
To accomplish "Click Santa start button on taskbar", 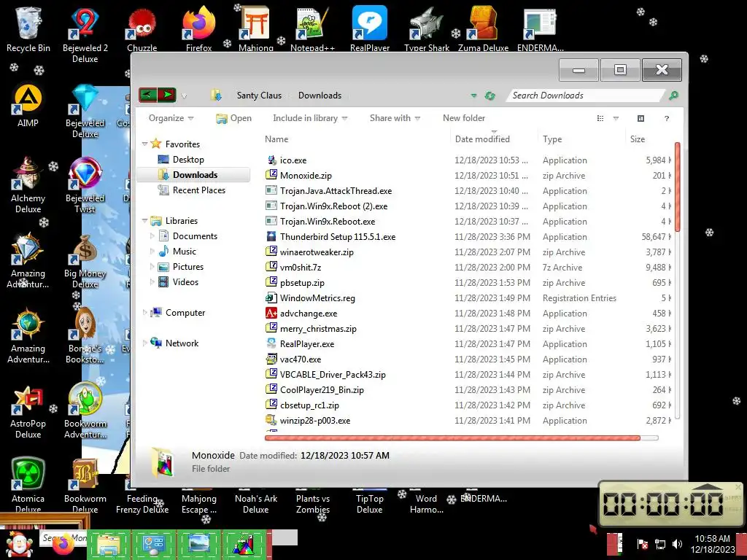I will coord(19,545).
